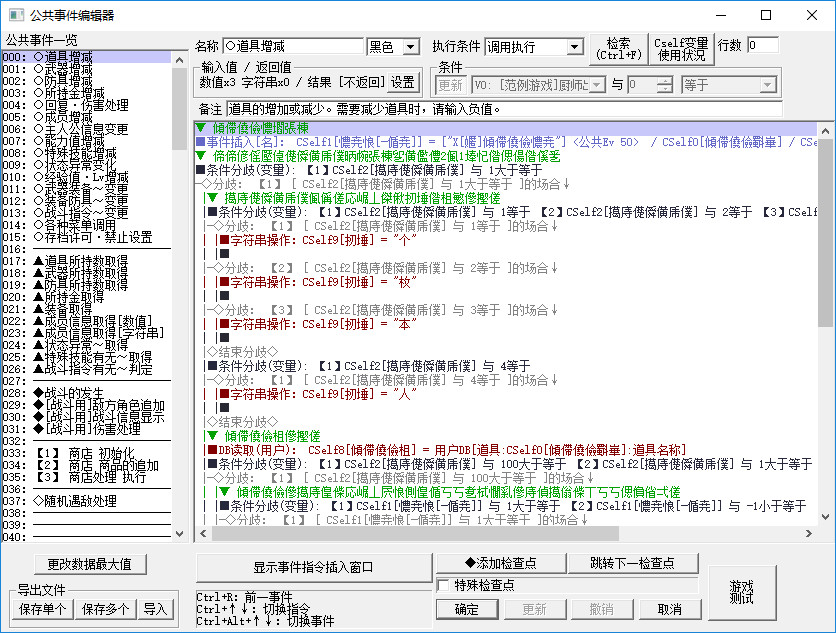Click the 保存多个 export button

tap(106, 609)
